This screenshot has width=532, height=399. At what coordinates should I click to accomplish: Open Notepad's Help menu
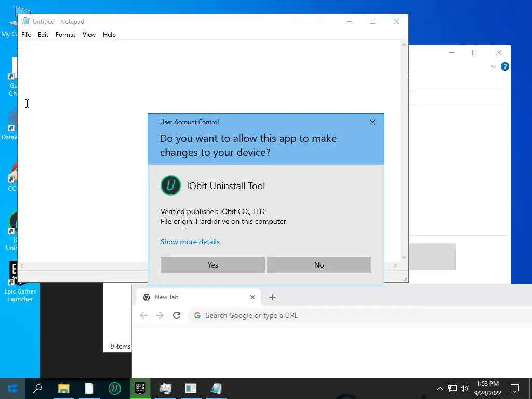pos(109,35)
